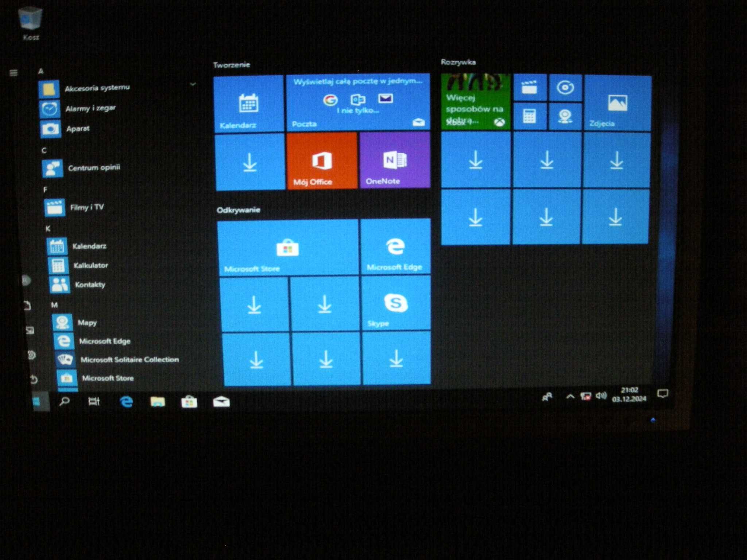This screenshot has width=747, height=560.
Task: Open the Kalendarz tile
Action: coord(249,104)
